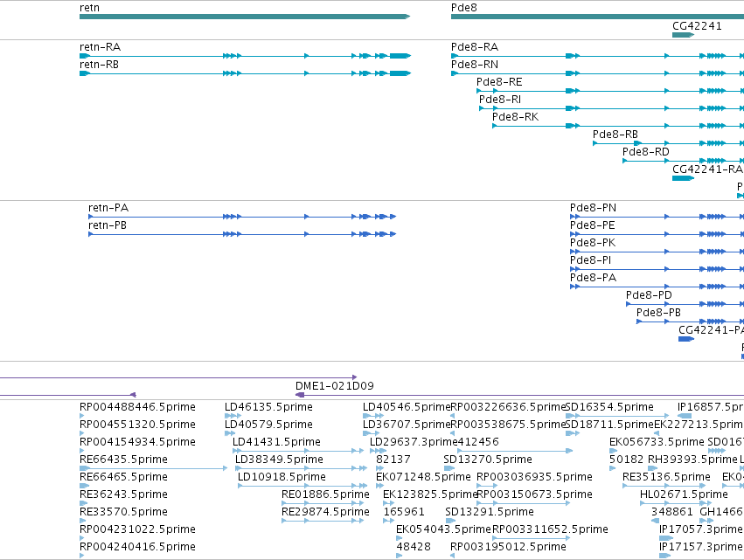Click the Pde8-PI protein label
Image resolution: width=744 pixels, height=560 pixels.
[590, 260]
